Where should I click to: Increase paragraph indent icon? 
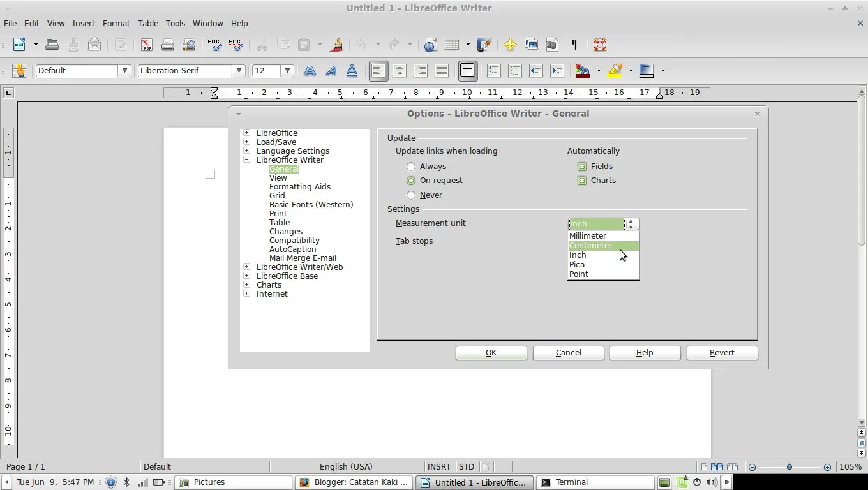(x=557, y=71)
